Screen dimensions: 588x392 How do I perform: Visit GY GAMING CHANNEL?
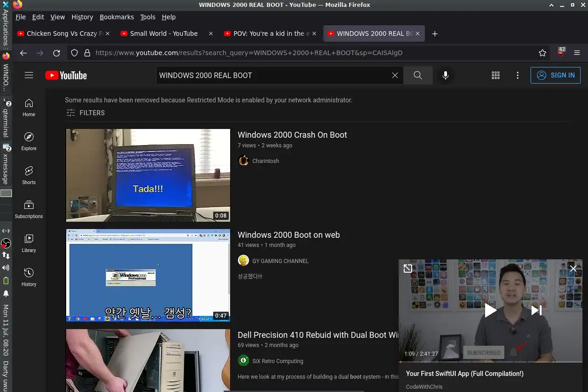tap(280, 261)
